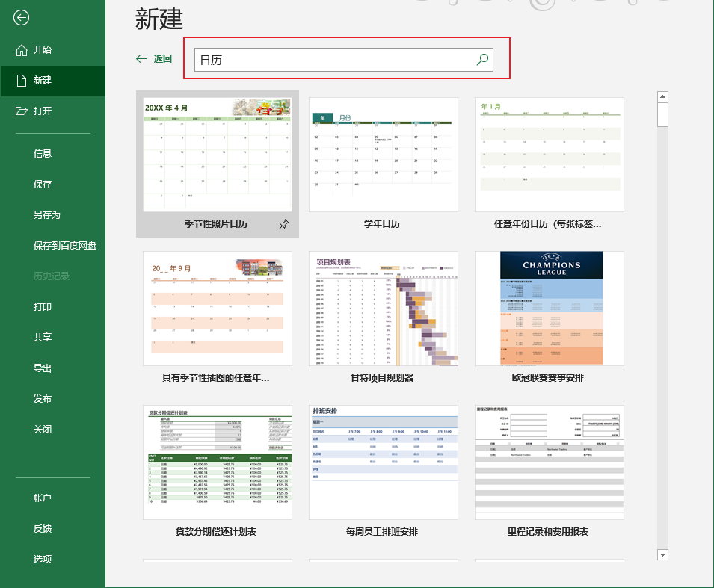Screen dimensions: 714x588
Task: Select the magnifier icon to search templates
Action: [x=482, y=59]
